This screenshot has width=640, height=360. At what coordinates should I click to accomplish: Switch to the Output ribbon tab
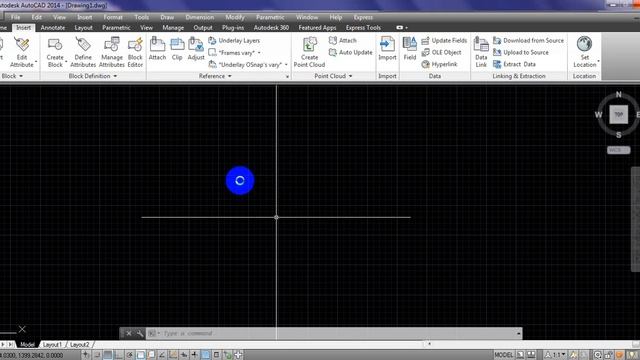tap(203, 27)
